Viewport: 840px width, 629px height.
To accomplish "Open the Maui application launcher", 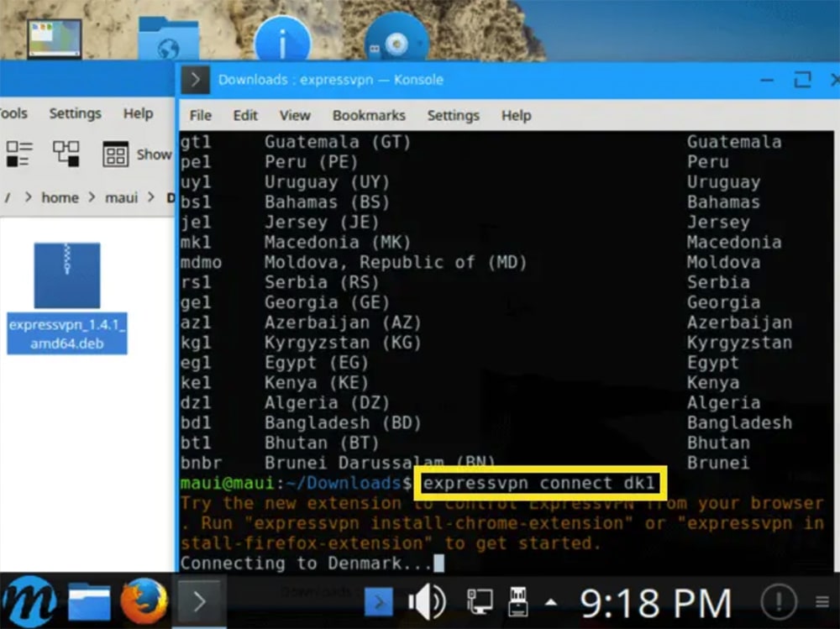I will point(30,601).
